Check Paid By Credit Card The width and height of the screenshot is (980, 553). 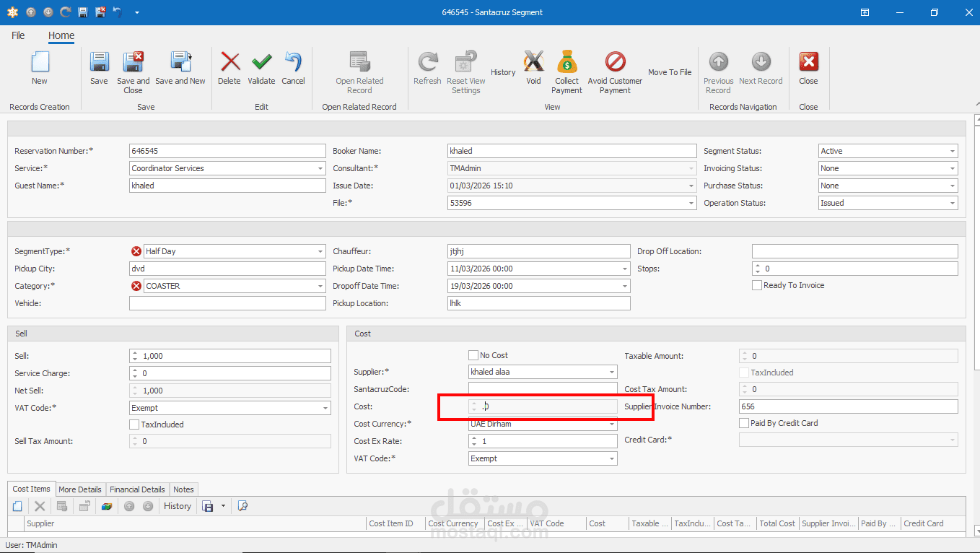[744, 423]
